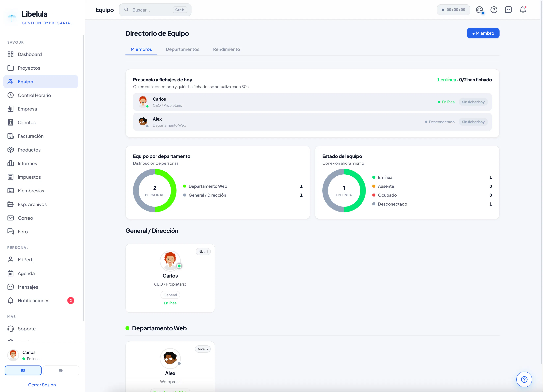This screenshot has width=543, height=392.
Task: Open Clientes contact icon
Action: (x=11, y=123)
